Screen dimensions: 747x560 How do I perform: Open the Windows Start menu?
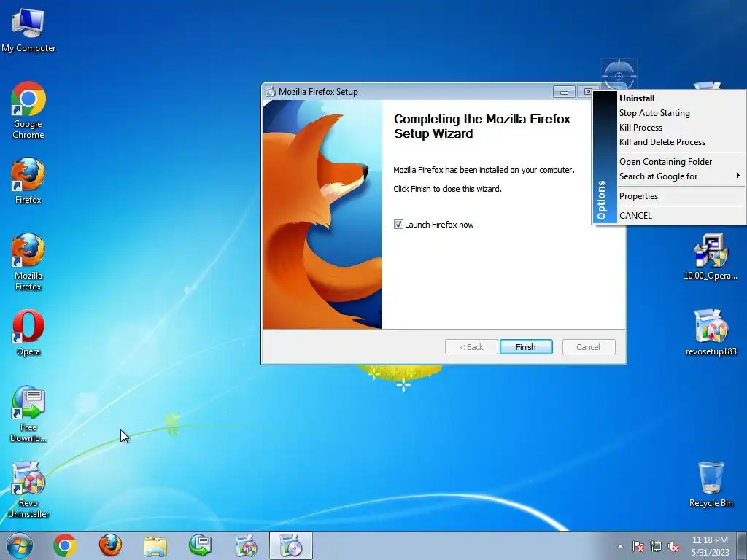click(x=19, y=545)
